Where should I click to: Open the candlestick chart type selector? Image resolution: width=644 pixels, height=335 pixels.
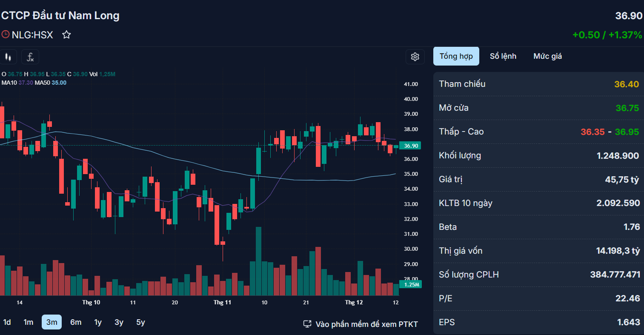(8, 57)
